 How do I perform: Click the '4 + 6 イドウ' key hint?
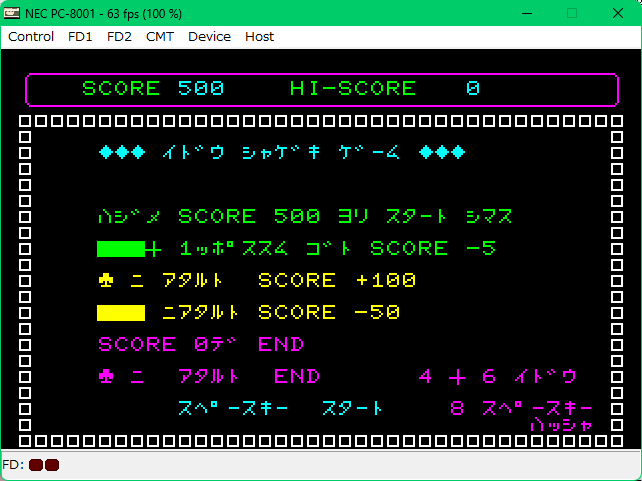pyautogui.click(x=498, y=377)
